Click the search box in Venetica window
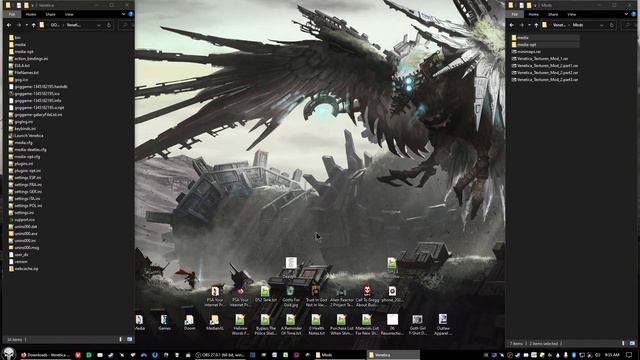640x360 pixels. tap(127, 25)
